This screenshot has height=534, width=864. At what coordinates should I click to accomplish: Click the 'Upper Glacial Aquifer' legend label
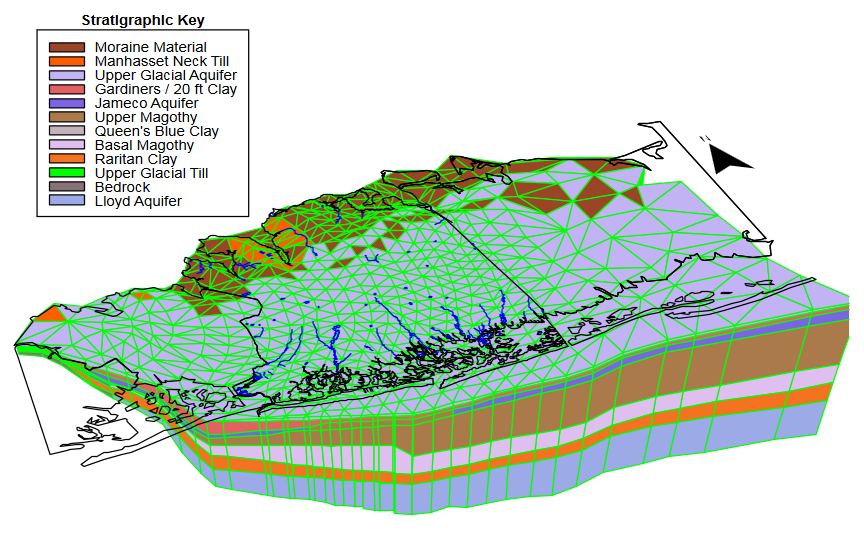(165, 75)
